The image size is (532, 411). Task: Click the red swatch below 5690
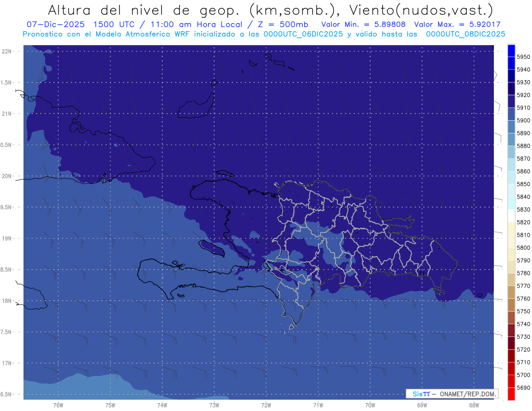pos(511,394)
